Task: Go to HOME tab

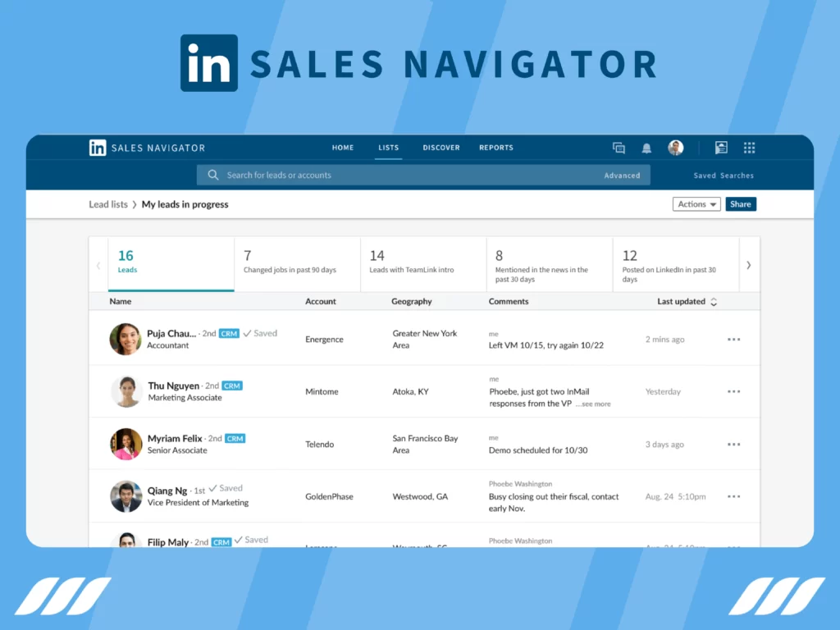Action: point(343,148)
